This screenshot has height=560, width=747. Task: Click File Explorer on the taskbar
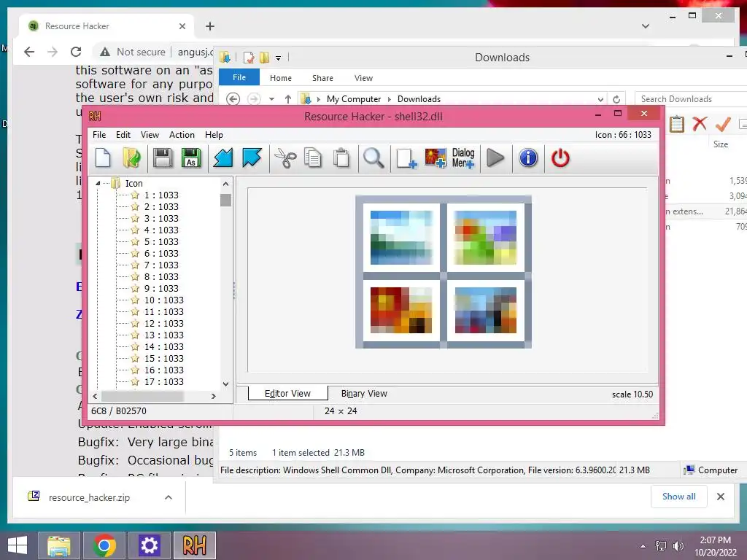point(59,545)
